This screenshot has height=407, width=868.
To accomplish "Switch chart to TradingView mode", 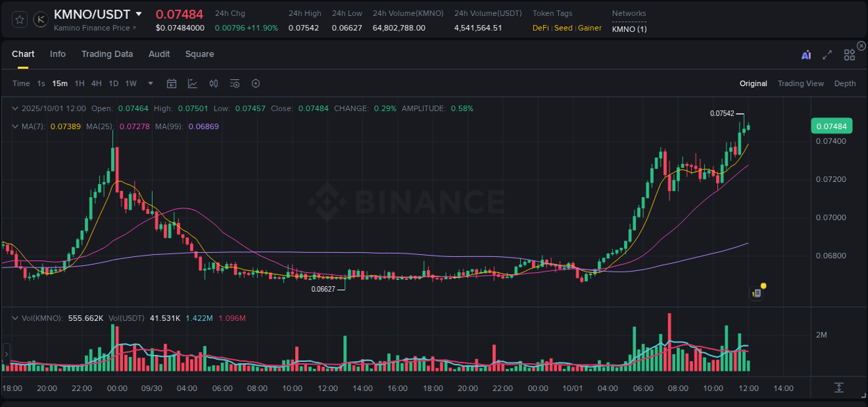I will 801,83.
